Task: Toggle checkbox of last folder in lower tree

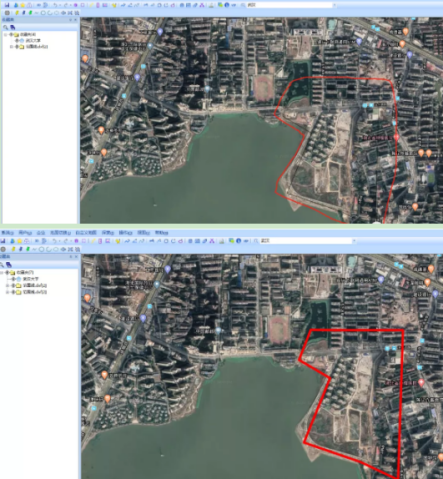Action: (13, 292)
